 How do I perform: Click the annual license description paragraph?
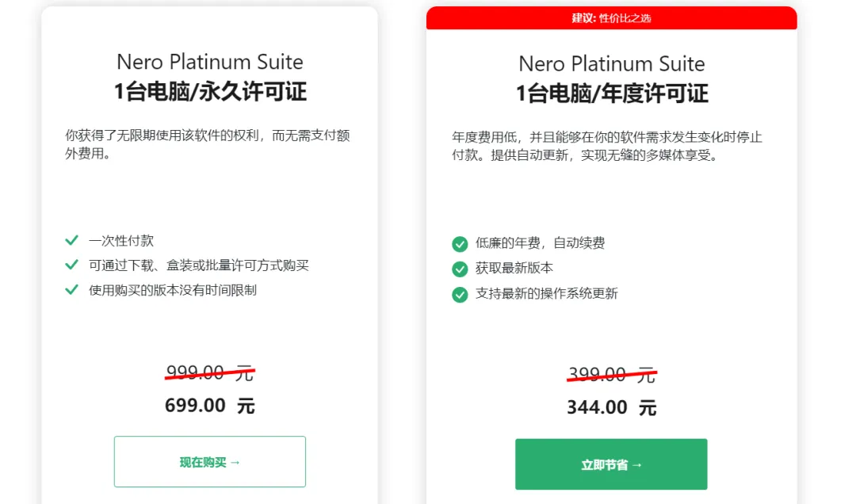[607, 146]
